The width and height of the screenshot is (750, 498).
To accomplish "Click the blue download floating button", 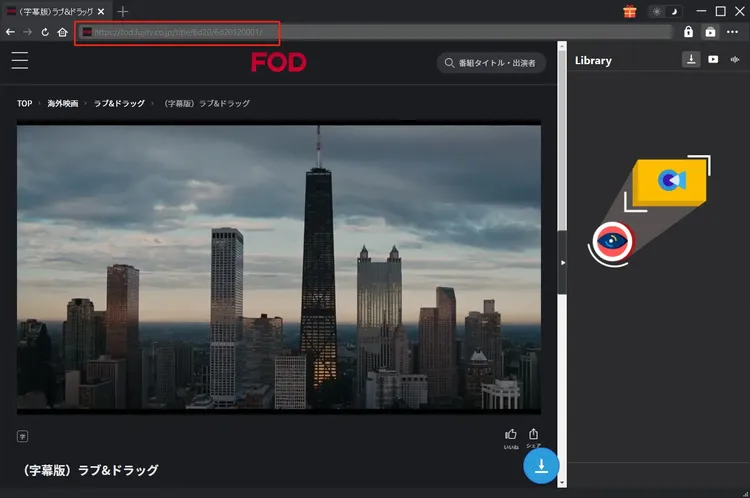I will pos(541,465).
